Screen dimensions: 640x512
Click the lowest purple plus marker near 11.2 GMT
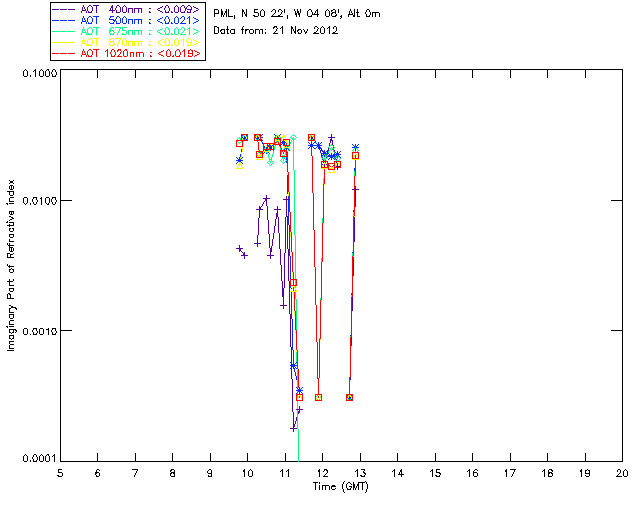293,429
